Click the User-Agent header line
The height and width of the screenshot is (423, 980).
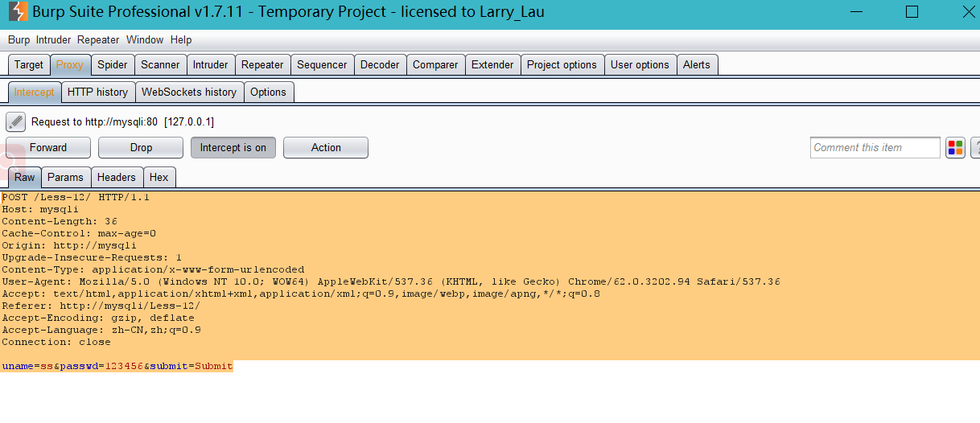point(391,281)
